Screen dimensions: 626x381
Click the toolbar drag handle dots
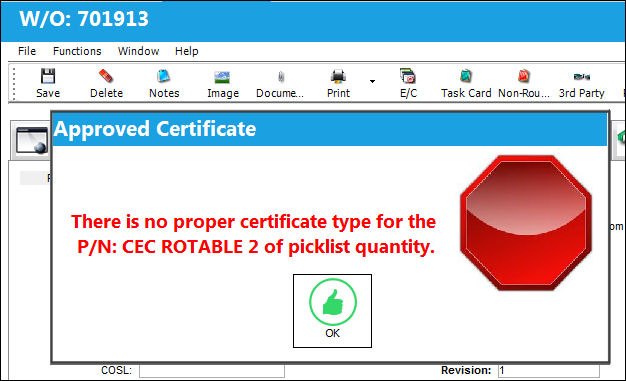(14, 83)
